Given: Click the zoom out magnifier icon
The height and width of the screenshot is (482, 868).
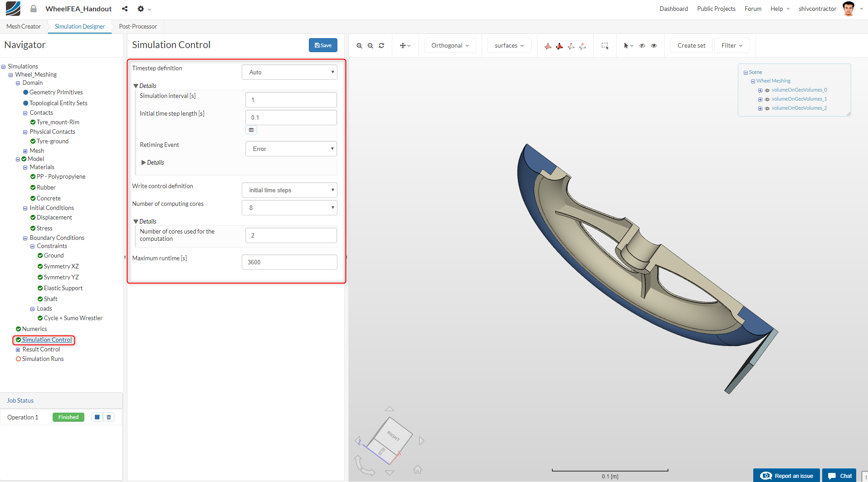Looking at the screenshot, I should point(371,46).
